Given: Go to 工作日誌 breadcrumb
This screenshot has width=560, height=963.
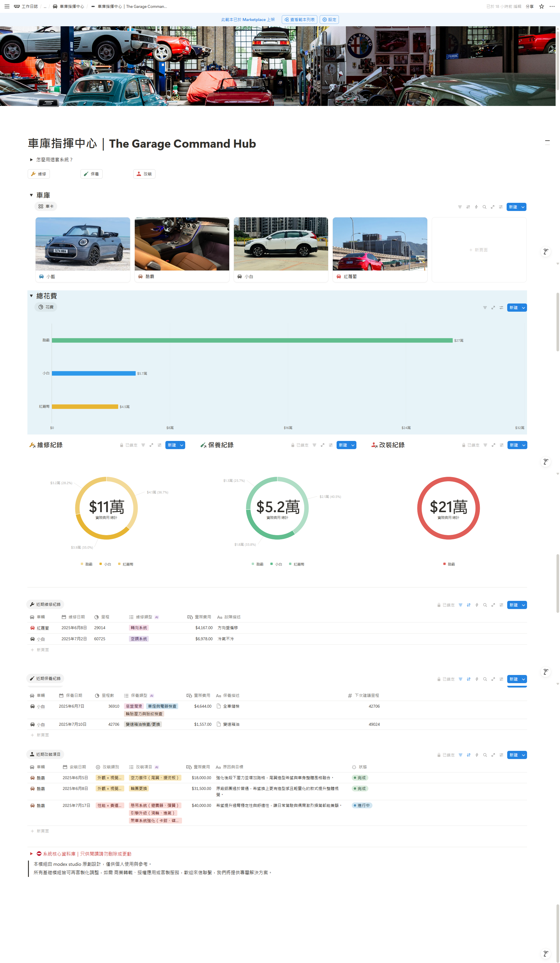Looking at the screenshot, I should click(26, 6).
